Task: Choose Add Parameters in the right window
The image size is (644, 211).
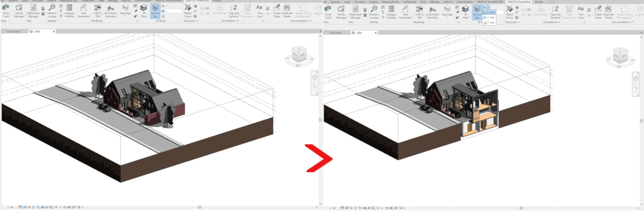Action: pos(405,12)
